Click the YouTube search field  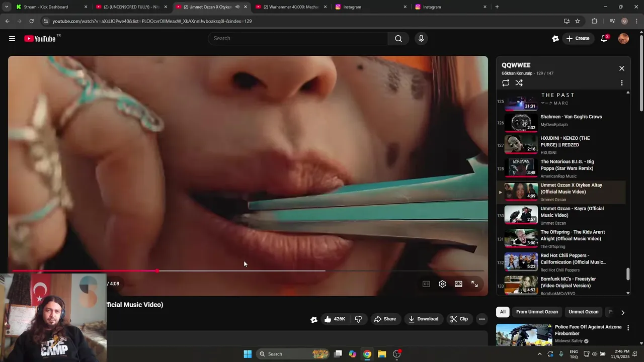(x=298, y=39)
